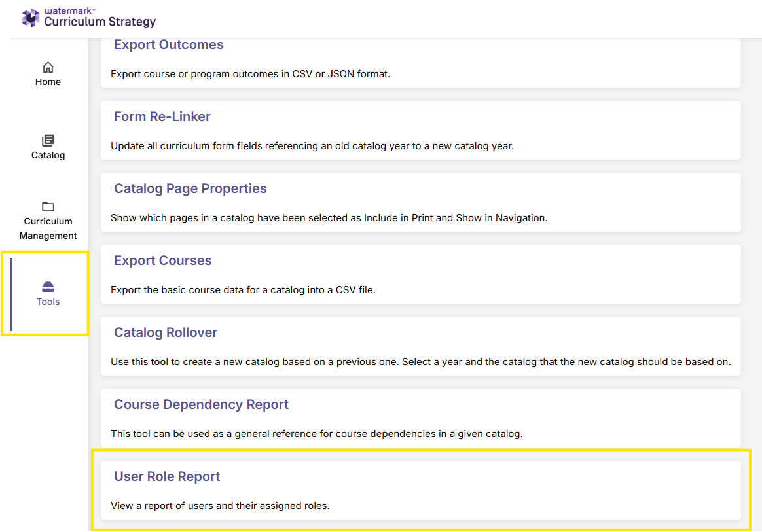Click 'Show which pages in a catalog' description

click(x=329, y=218)
